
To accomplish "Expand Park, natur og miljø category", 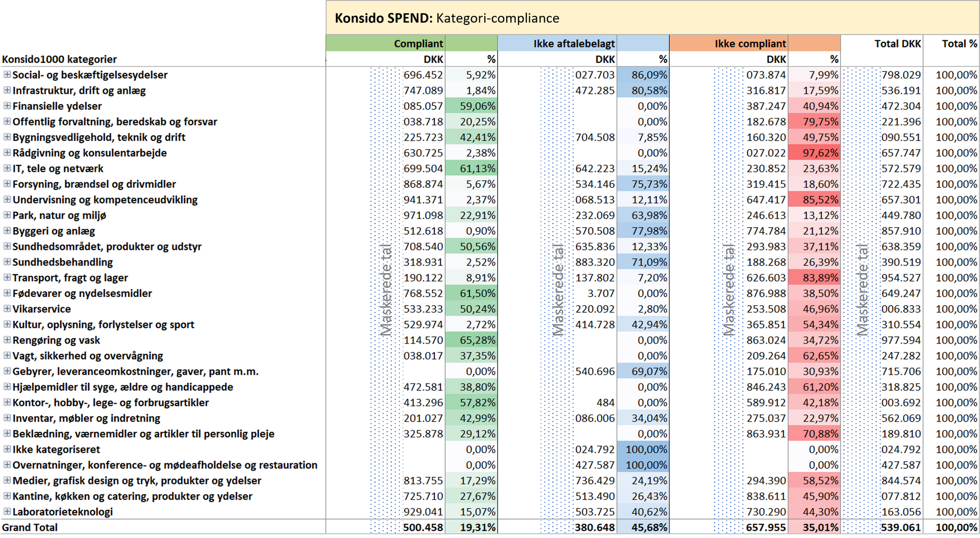I will pos(7,215).
